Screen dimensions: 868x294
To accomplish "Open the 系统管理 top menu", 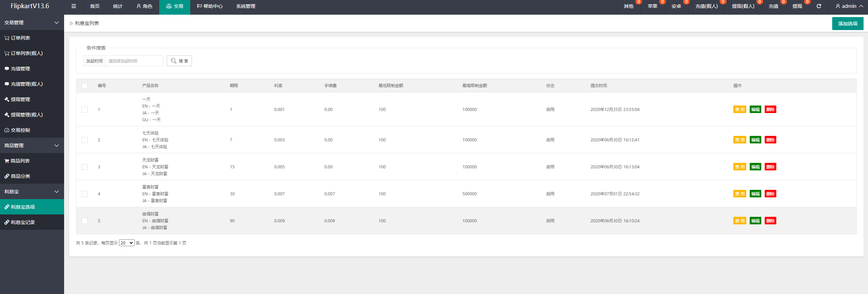I will (x=246, y=6).
